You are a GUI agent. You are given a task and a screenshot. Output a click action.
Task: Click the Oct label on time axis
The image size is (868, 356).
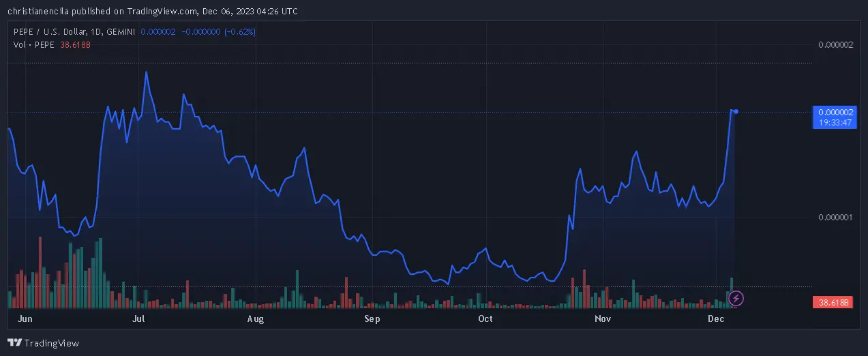click(x=485, y=318)
